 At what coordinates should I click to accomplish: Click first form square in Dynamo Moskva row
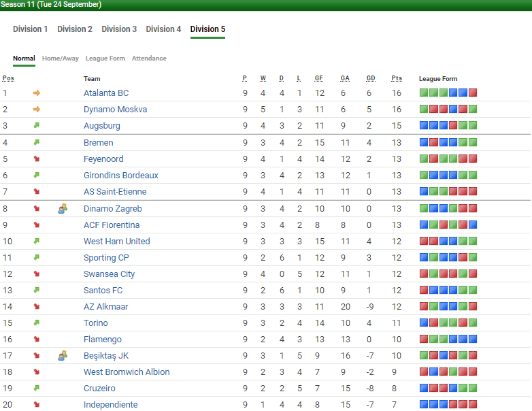point(424,110)
